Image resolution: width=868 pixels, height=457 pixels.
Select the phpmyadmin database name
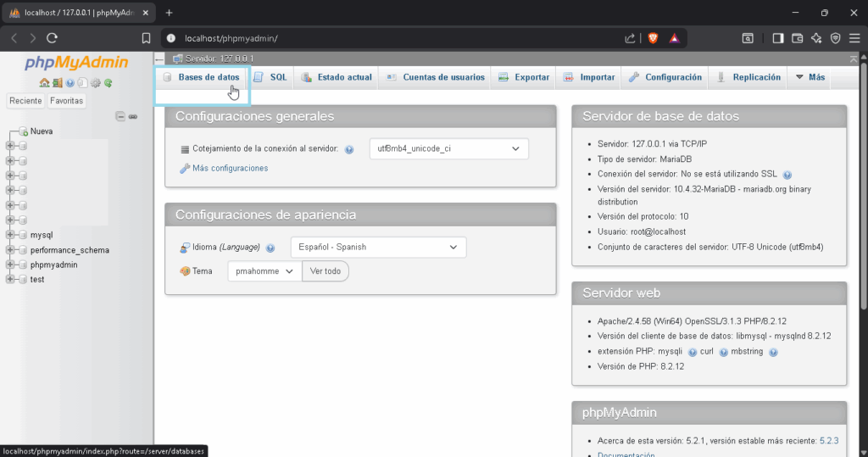point(53,265)
